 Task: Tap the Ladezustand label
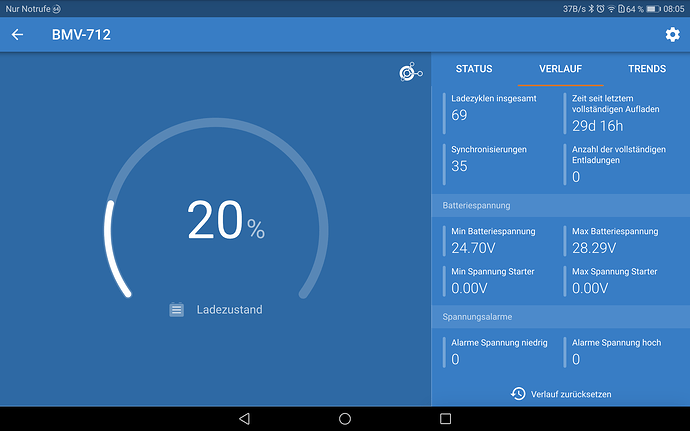(229, 309)
